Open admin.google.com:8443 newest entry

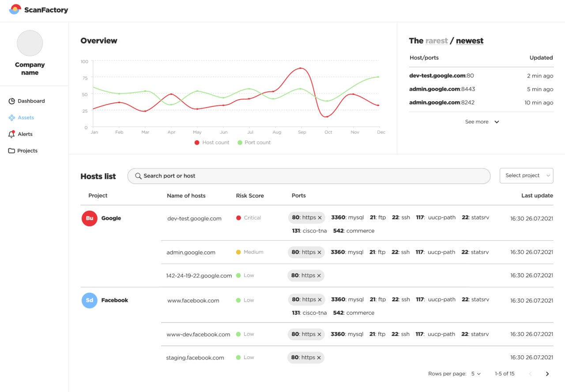[442, 89]
